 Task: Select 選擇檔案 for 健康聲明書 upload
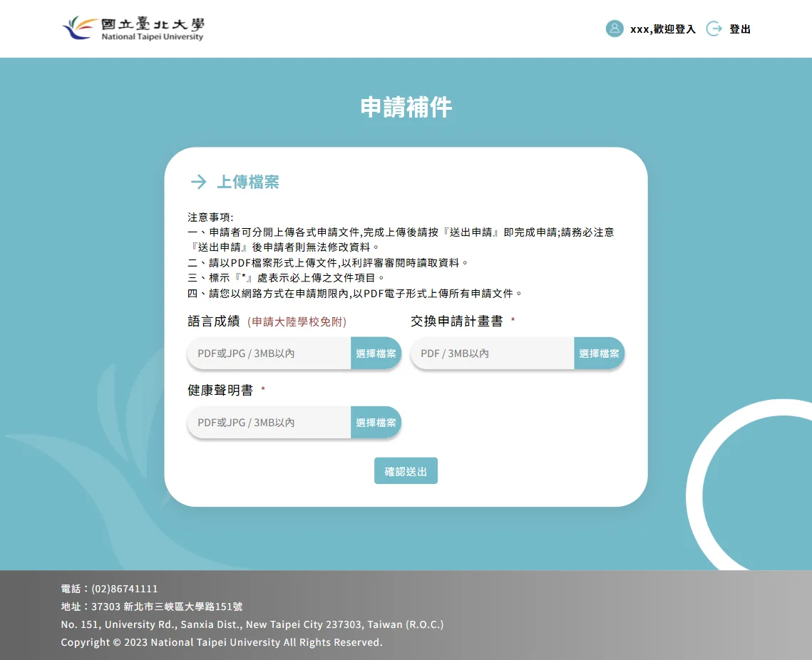[x=376, y=422]
